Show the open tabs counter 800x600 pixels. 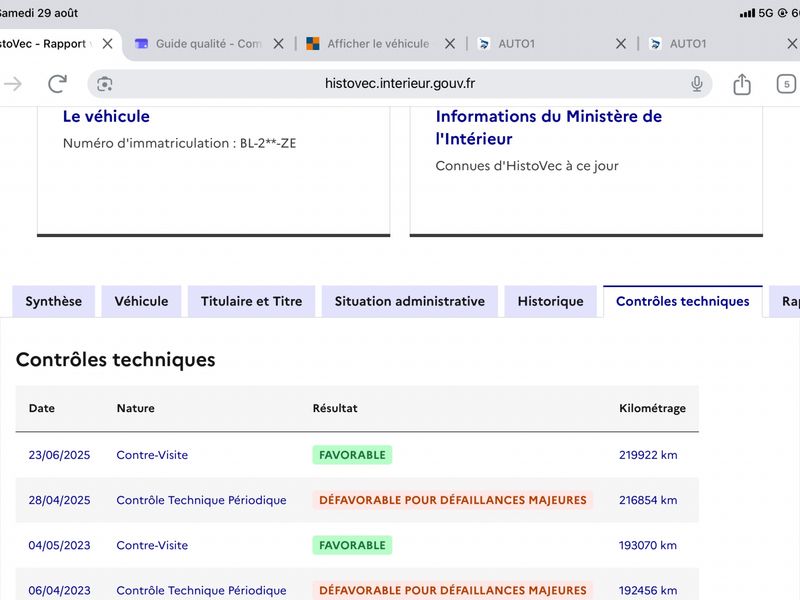pyautogui.click(x=786, y=84)
